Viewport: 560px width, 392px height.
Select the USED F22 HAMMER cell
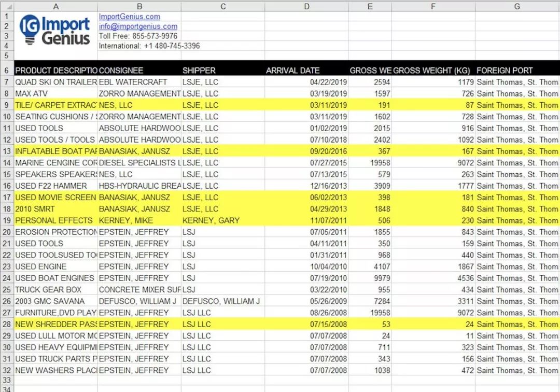(x=55, y=186)
